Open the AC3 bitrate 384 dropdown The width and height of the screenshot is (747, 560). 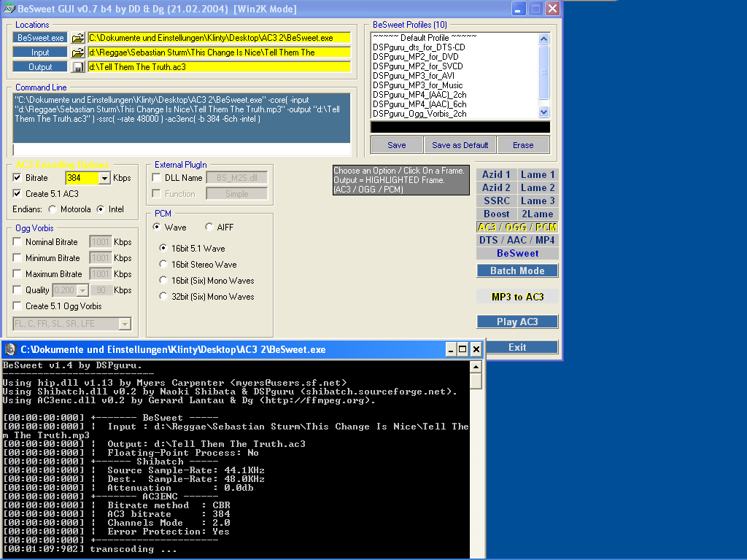(105, 178)
